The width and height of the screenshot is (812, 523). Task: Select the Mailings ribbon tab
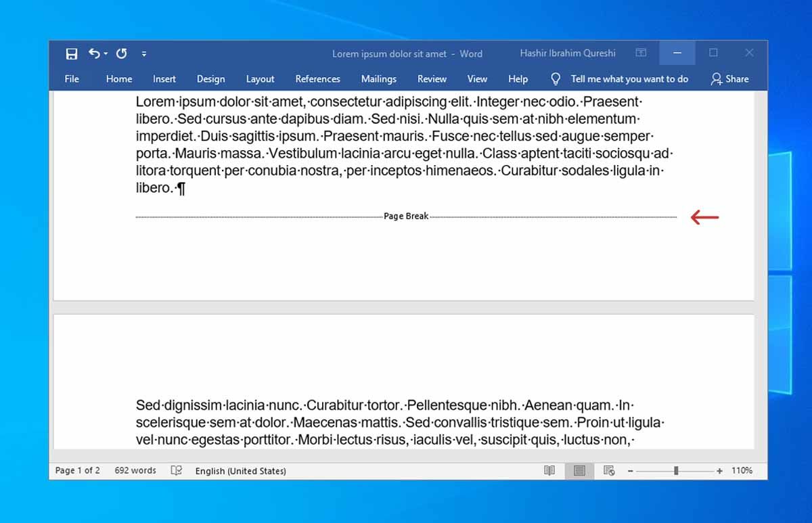[x=378, y=79]
